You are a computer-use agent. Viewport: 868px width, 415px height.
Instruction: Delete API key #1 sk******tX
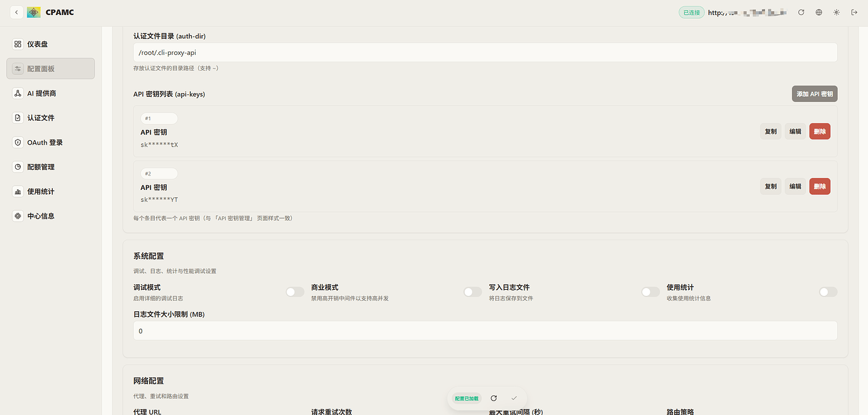coord(820,131)
